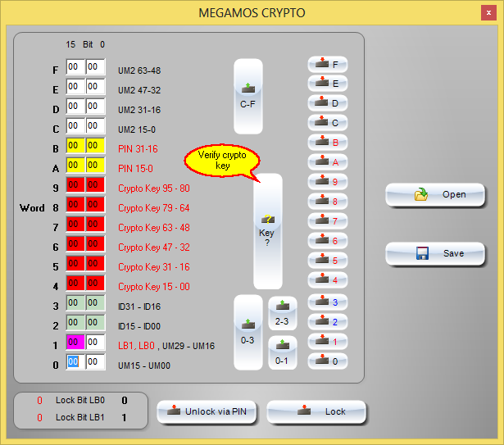Select yellow high byte of PIN word B
The image size is (504, 445).
click(75, 145)
